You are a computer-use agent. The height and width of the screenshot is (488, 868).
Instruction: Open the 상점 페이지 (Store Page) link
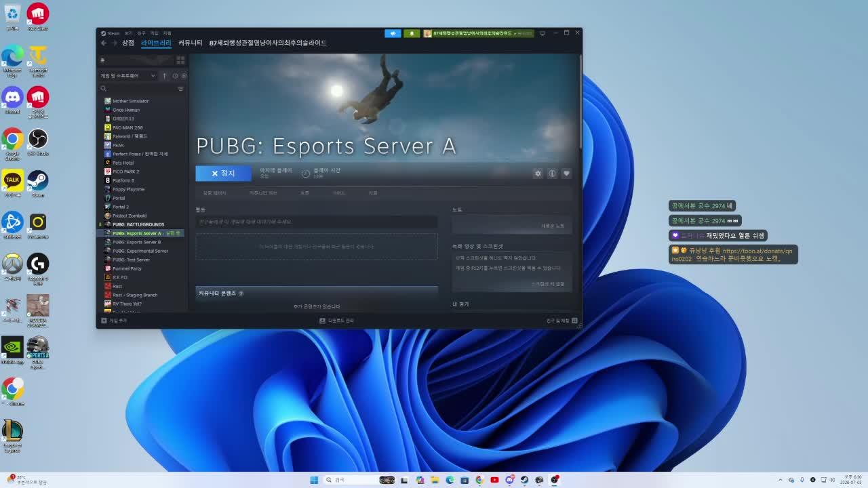215,193
